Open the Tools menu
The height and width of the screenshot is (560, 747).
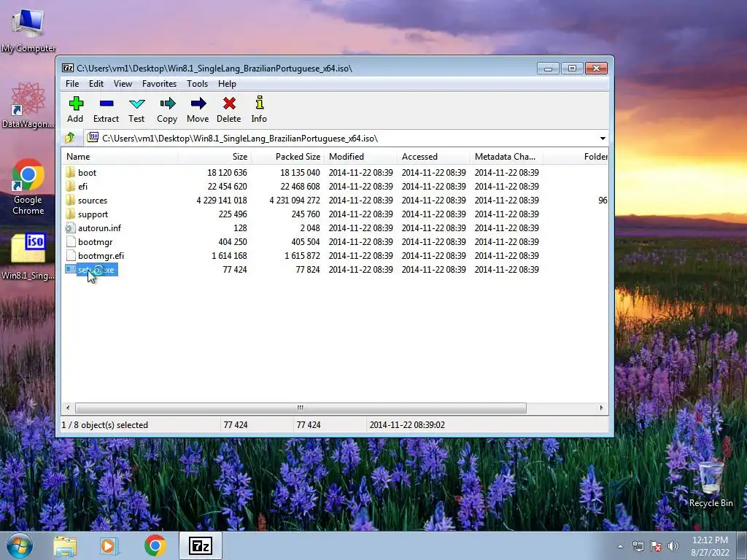(197, 84)
